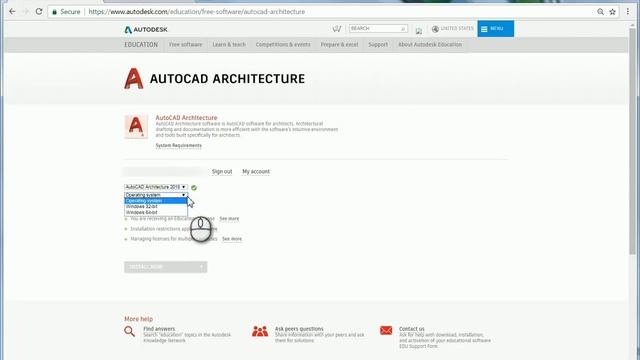Open the Support nav item
The width and height of the screenshot is (640, 360).
pos(378,44)
